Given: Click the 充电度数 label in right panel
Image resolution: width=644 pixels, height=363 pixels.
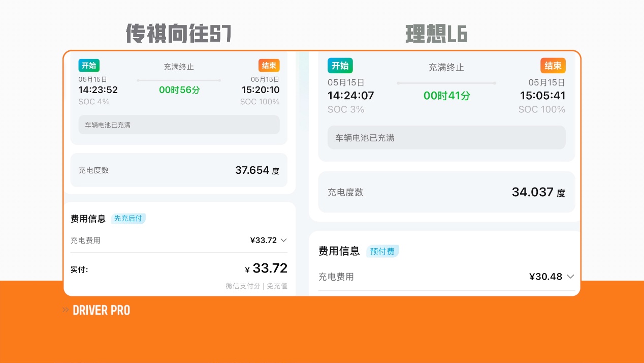Looking at the screenshot, I should point(345,193).
